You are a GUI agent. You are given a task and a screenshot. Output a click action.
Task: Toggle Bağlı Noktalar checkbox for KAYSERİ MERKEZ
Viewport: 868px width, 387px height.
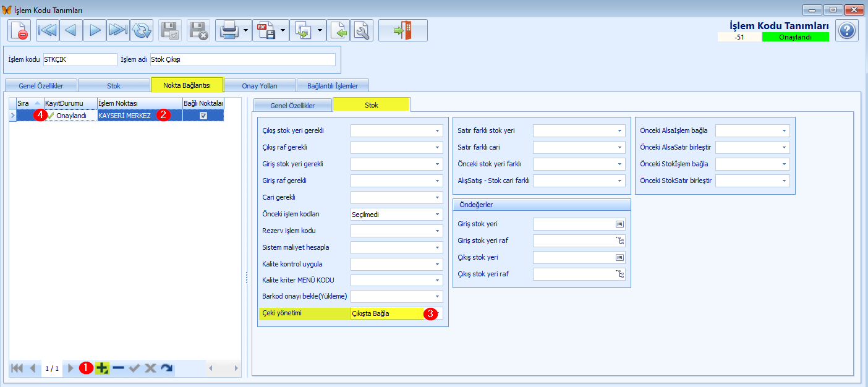coord(203,116)
